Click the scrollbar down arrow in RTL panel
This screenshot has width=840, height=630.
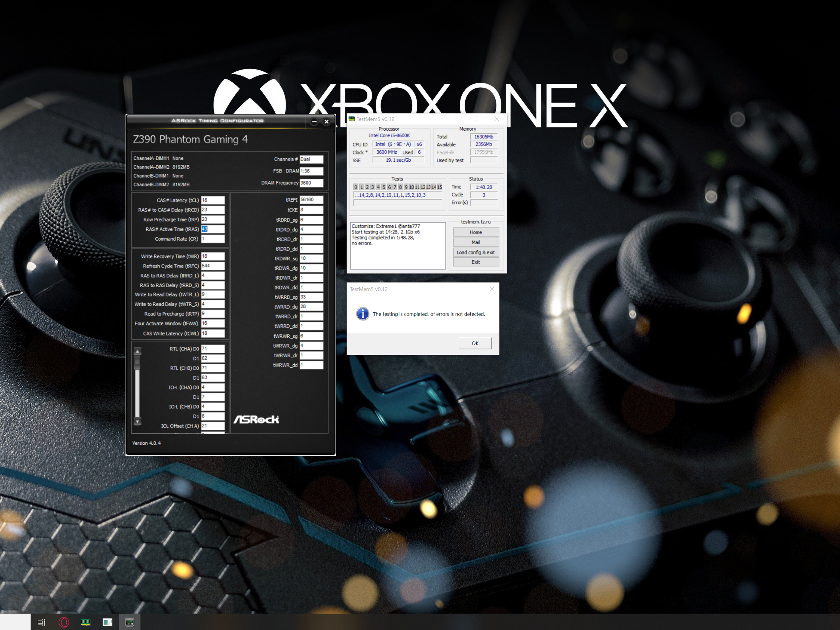pos(138,421)
